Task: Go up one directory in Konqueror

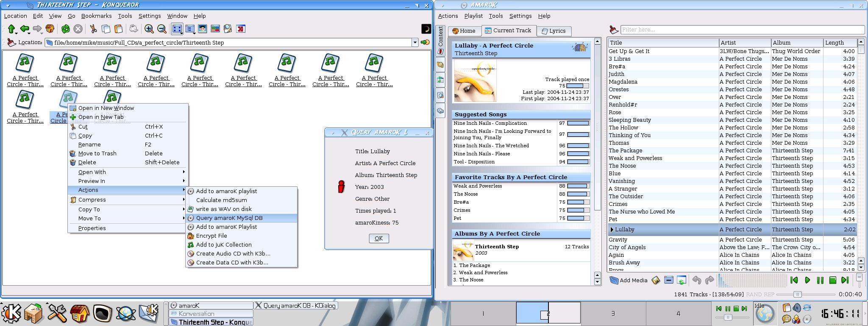Action: 11,29
